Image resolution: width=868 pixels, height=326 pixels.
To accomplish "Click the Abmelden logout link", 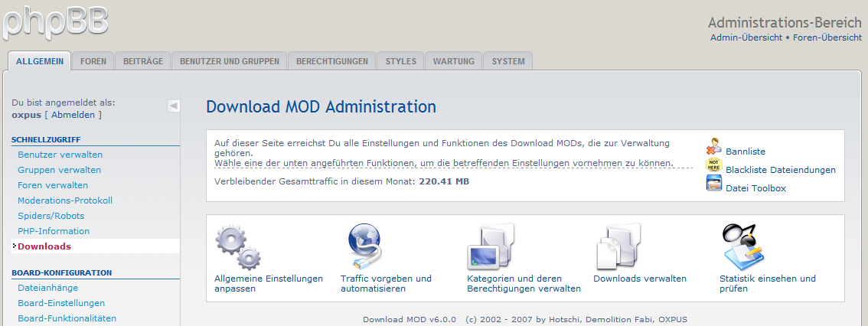I will [x=73, y=115].
